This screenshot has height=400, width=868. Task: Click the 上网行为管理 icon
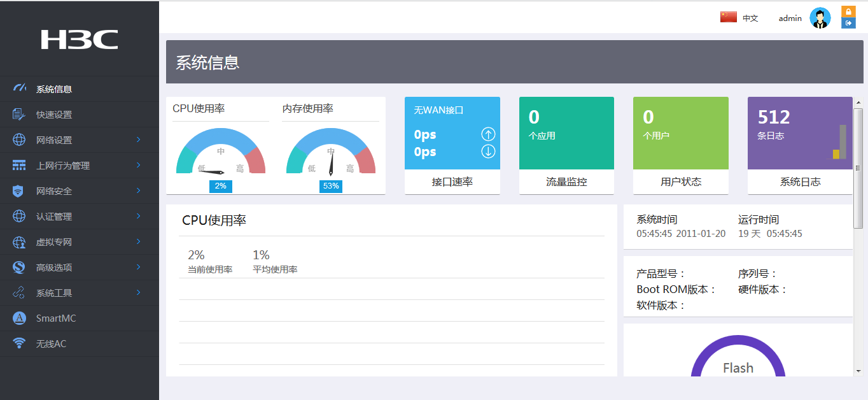(19, 165)
